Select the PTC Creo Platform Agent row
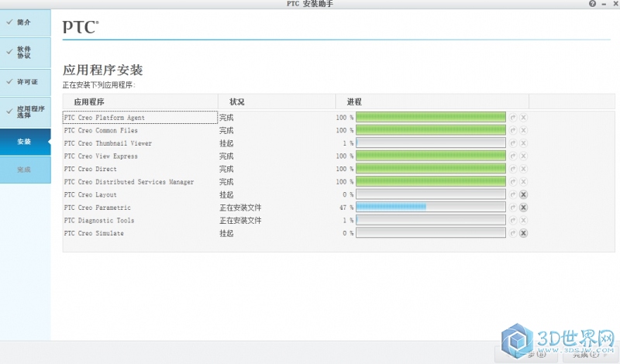 point(139,118)
